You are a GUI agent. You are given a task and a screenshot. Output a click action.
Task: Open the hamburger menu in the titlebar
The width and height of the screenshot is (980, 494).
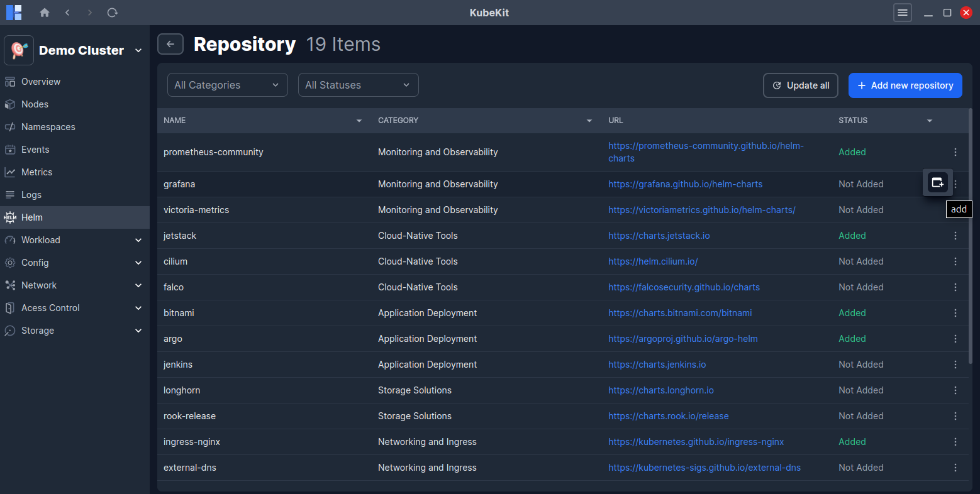click(x=903, y=12)
